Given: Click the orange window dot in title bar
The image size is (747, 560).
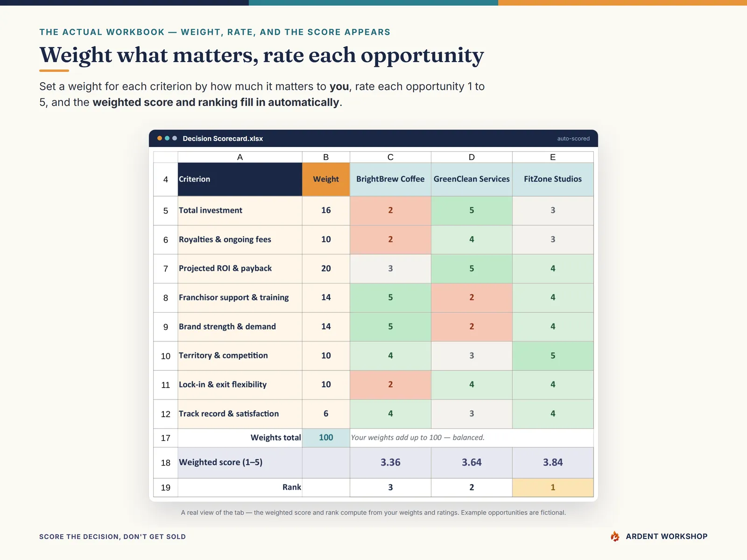Looking at the screenshot, I should tap(160, 138).
